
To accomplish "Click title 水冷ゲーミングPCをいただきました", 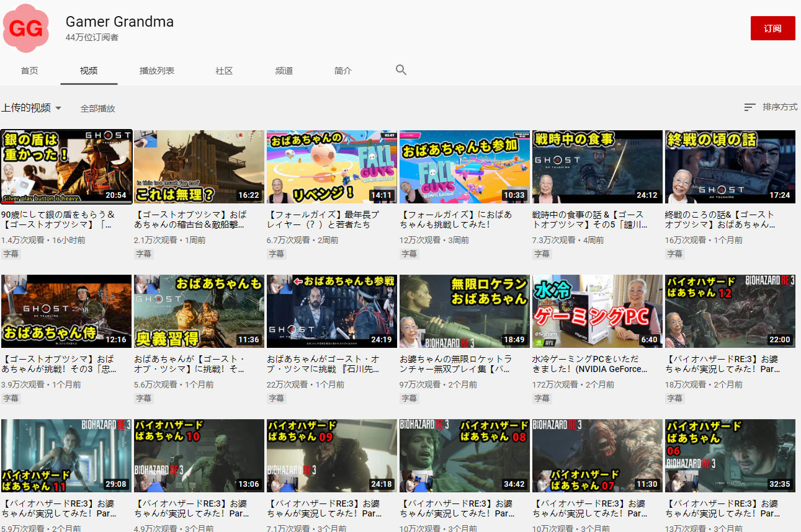I will 590,364.
